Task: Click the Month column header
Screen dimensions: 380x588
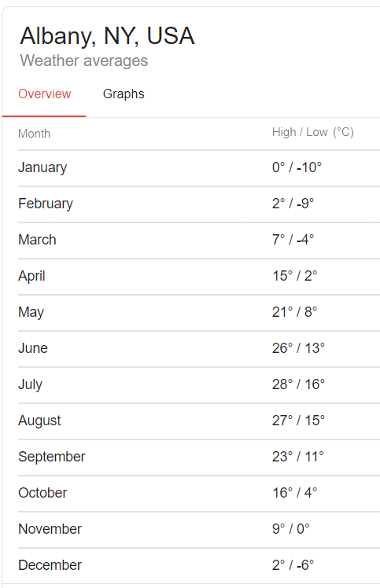Action: point(34,134)
